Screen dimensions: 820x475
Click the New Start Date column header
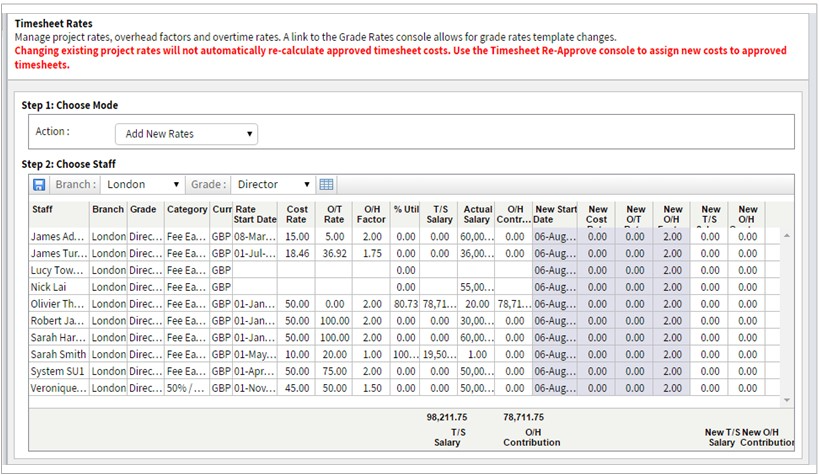coord(555,214)
